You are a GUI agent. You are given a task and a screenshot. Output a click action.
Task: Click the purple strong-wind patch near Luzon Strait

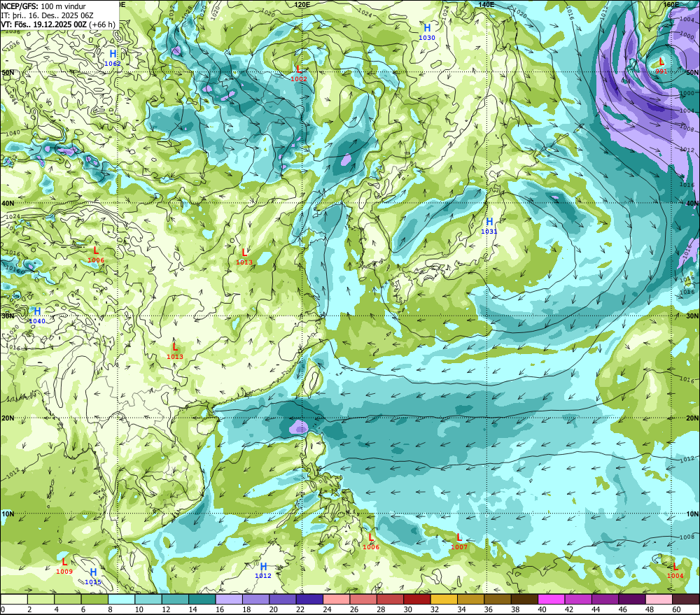(x=299, y=427)
